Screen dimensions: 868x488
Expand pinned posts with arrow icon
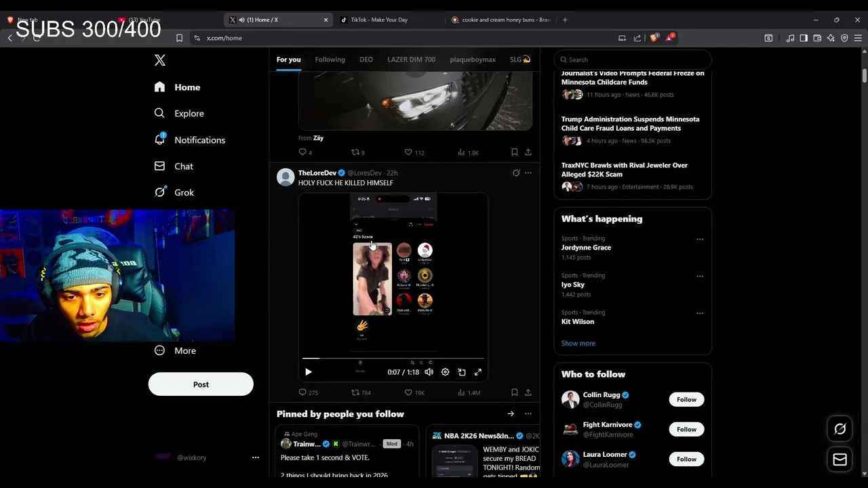tap(511, 414)
